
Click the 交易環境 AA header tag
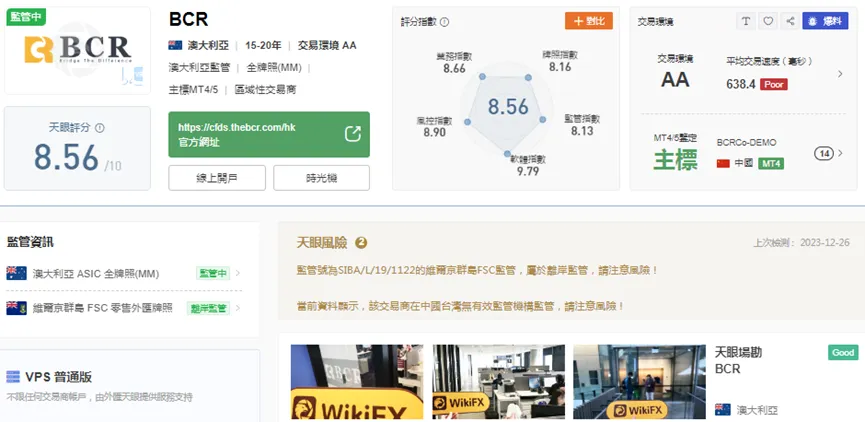(x=327, y=45)
